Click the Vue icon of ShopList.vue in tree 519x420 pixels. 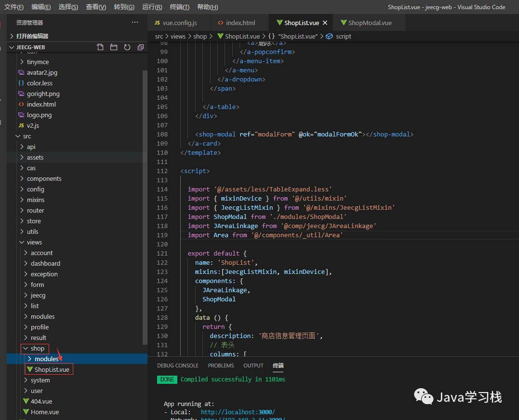point(30,369)
